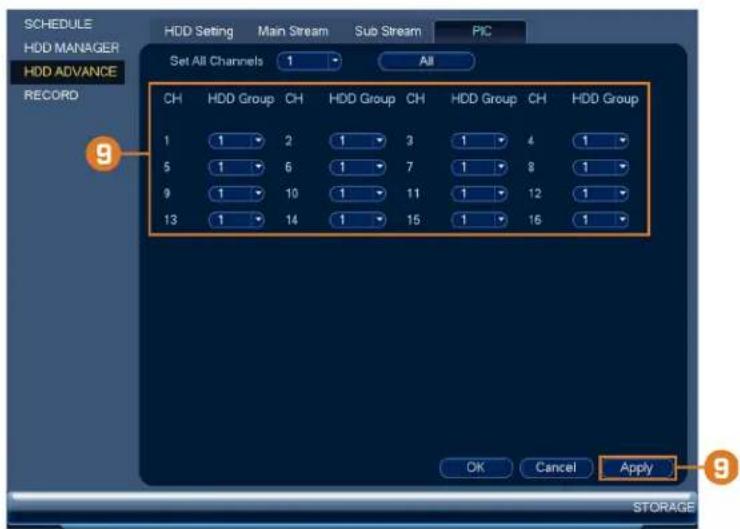740x529 pixels.
Task: Click the All button
Action: pyautogui.click(x=426, y=61)
